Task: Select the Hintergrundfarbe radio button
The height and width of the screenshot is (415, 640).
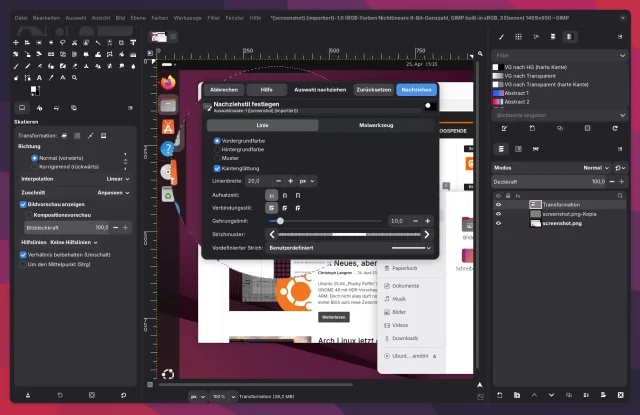Action: tap(217, 149)
